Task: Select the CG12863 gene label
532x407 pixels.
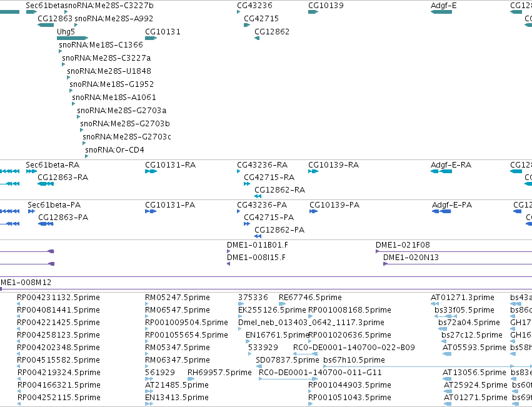Action: point(55,19)
